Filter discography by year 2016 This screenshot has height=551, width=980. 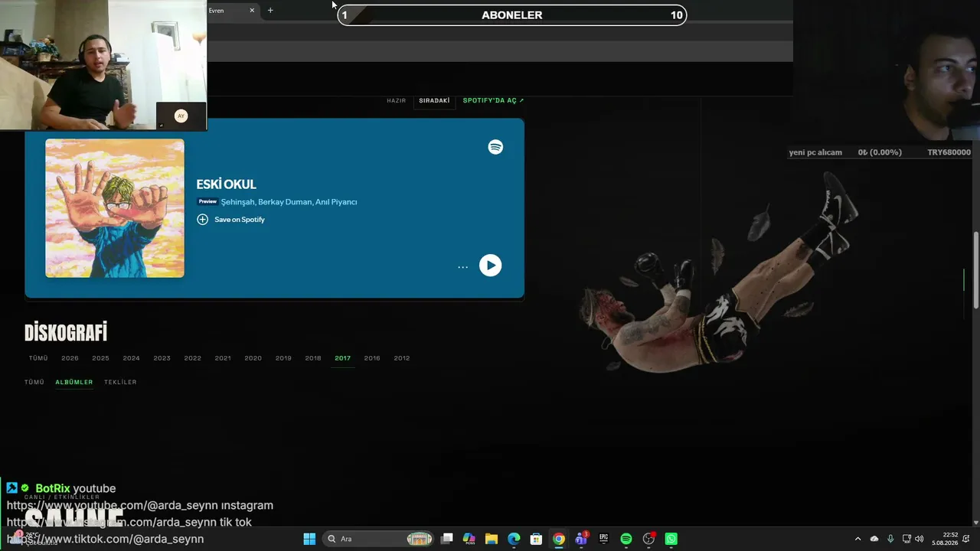(372, 358)
